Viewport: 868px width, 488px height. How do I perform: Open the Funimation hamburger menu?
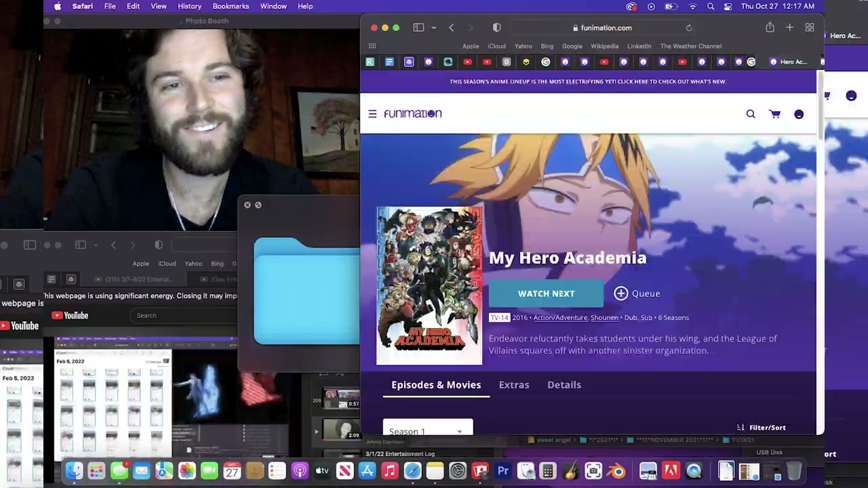pos(372,114)
